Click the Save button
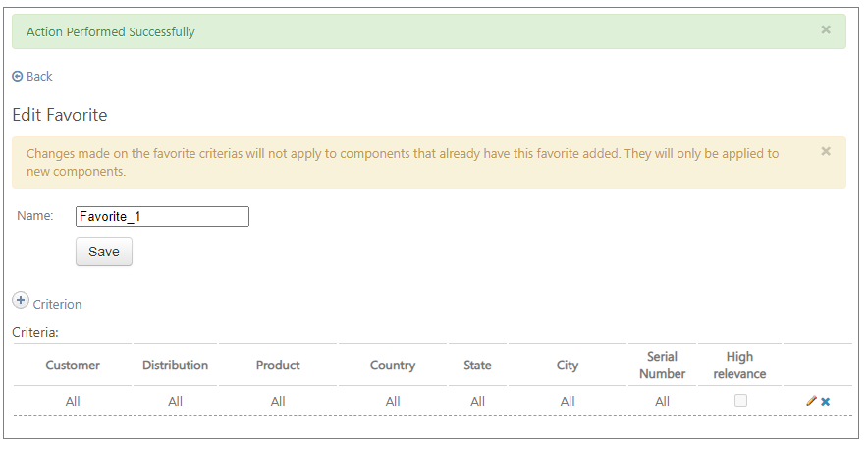The width and height of the screenshot is (868, 450). coord(104,252)
